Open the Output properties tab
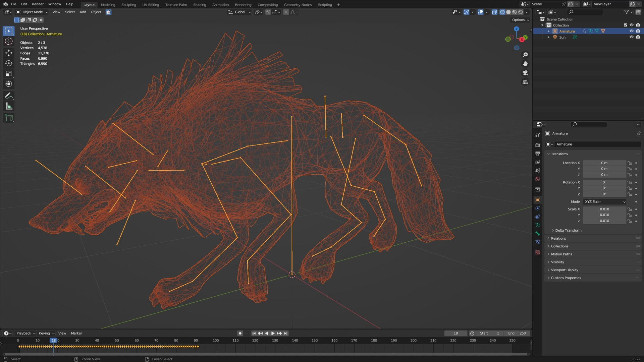The width and height of the screenshot is (644, 362). 538,154
